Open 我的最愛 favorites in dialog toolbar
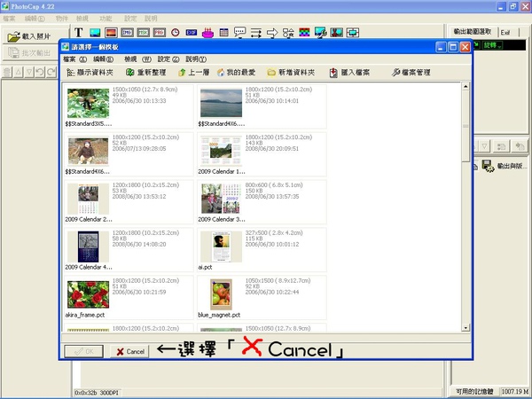 point(236,73)
